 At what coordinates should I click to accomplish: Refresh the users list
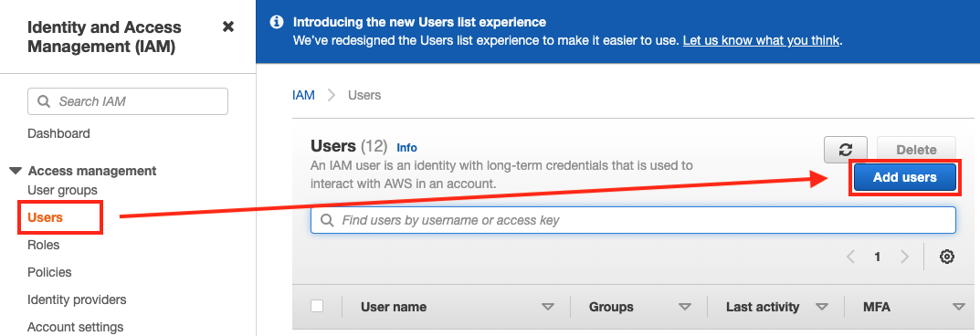tap(846, 149)
